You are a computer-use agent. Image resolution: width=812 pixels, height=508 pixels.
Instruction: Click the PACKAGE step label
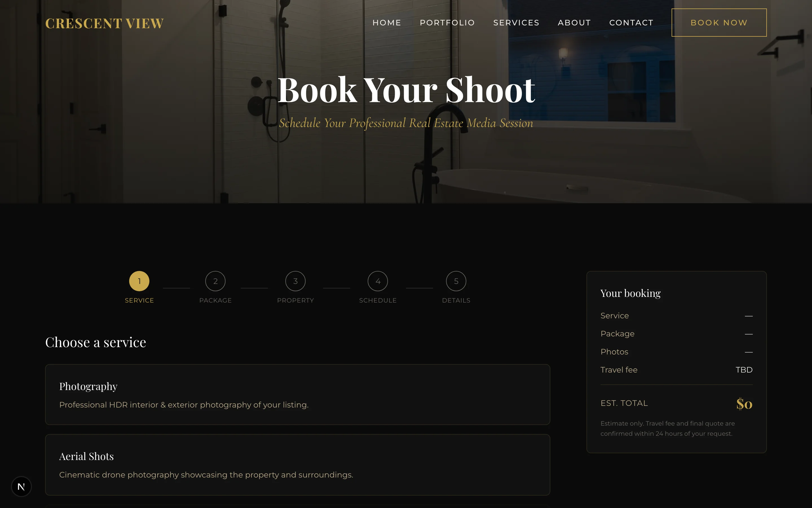pyautogui.click(x=215, y=300)
